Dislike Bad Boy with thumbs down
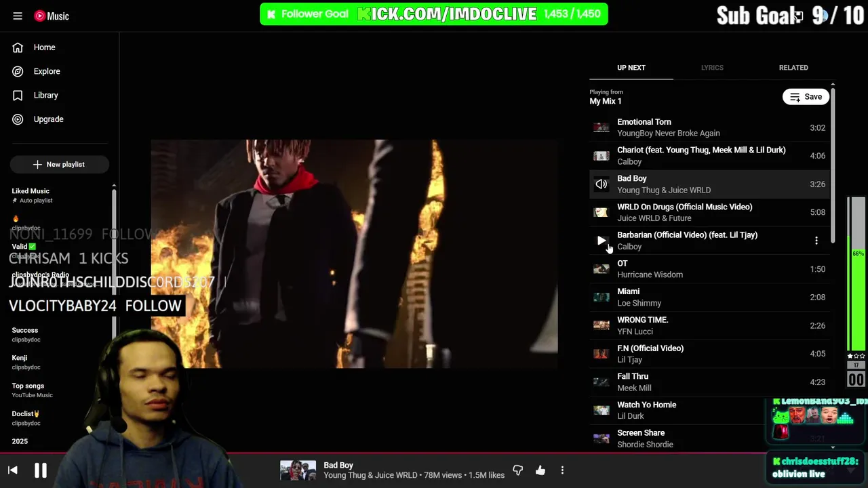This screenshot has width=868, height=488. click(x=518, y=470)
